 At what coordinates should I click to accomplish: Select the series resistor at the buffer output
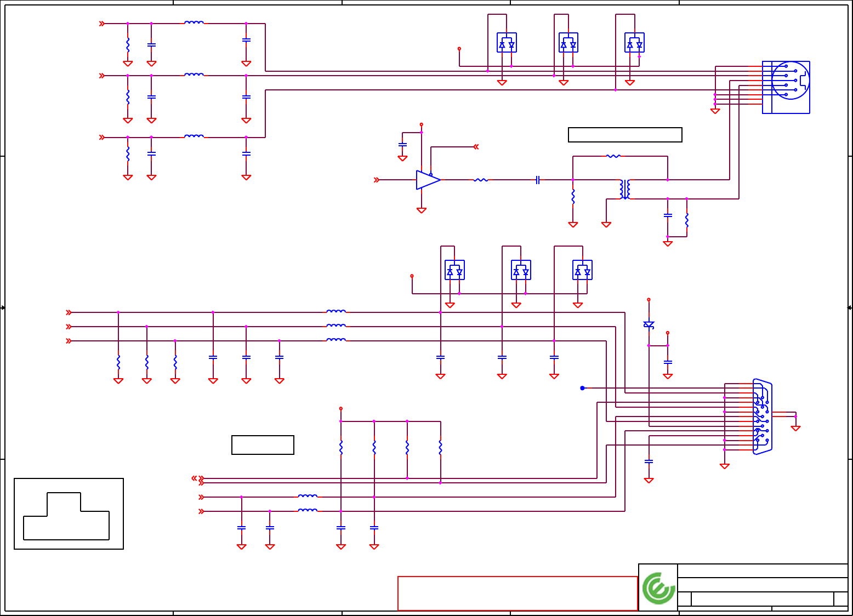pos(481,180)
